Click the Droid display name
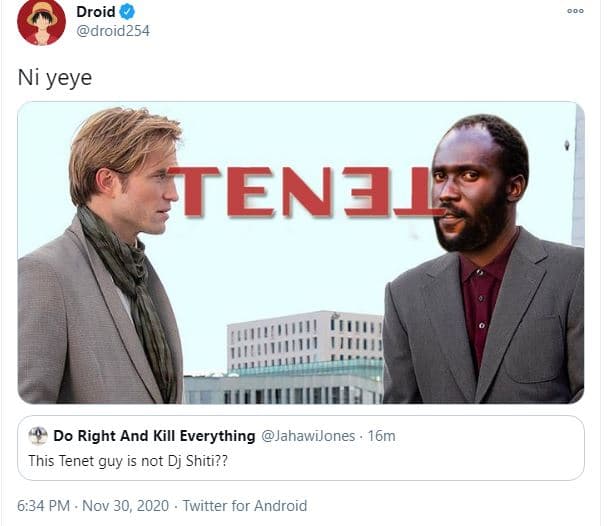The width and height of the screenshot is (607, 526). pos(96,12)
